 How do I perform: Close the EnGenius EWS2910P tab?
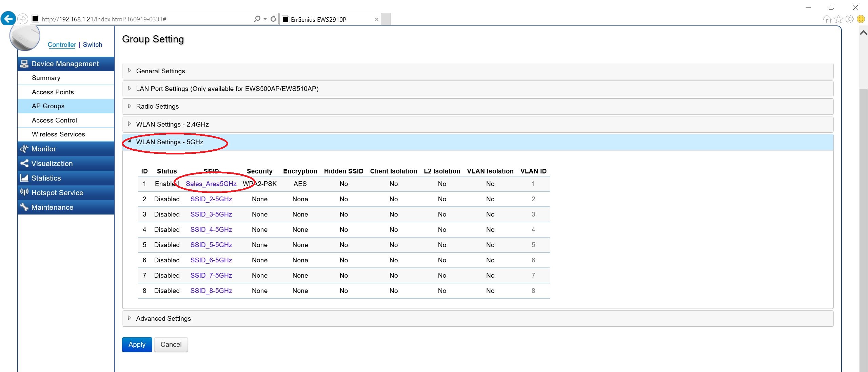coord(376,19)
